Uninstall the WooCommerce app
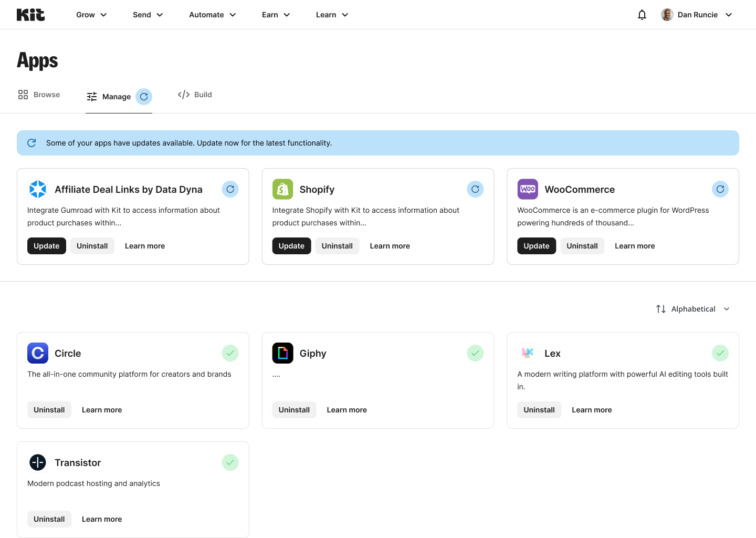This screenshot has width=756, height=538. [582, 246]
